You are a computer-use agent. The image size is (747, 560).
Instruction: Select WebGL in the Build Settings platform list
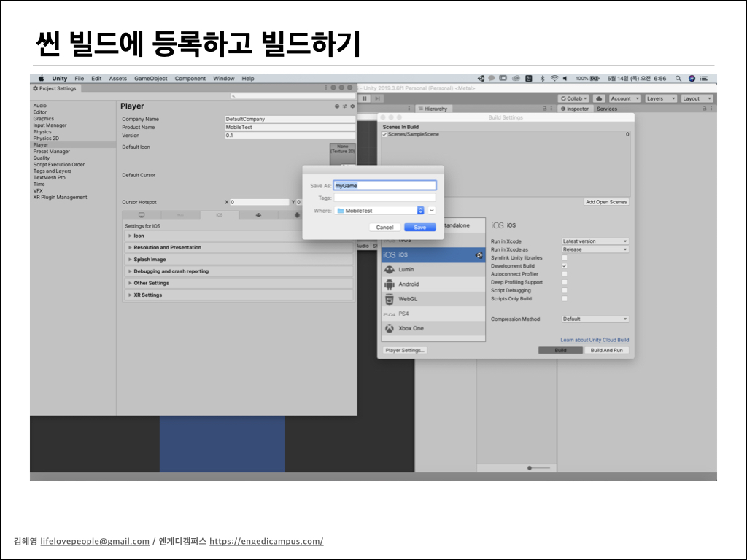pos(433,299)
